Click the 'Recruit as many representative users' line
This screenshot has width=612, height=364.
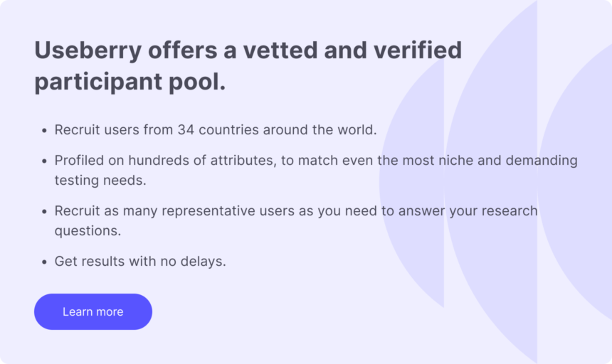296,211
